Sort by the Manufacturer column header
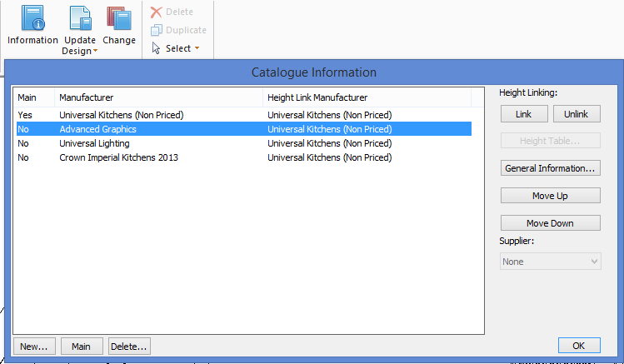This screenshot has height=364, width=624. coord(158,97)
